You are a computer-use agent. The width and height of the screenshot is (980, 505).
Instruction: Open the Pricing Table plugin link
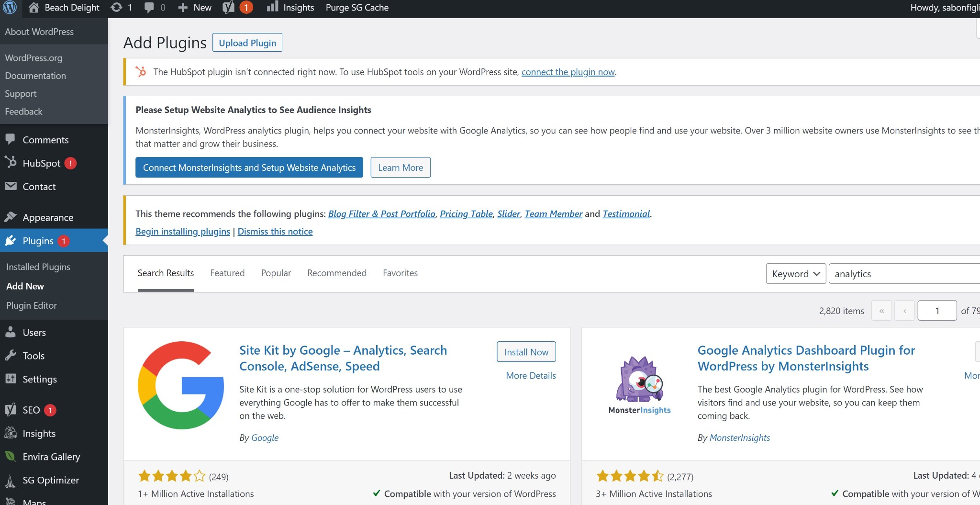coord(466,213)
